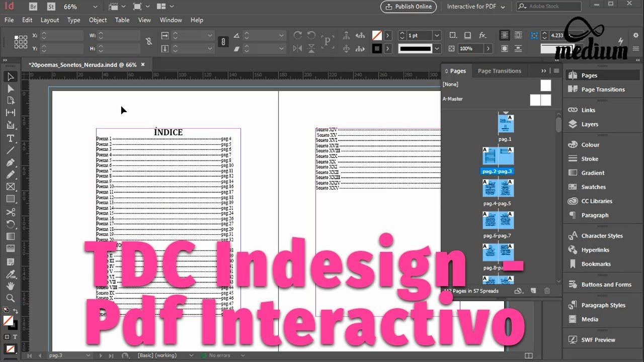Viewport: 644px width, 362px height.
Task: Create new page icon in Pages panel
Action: pyautogui.click(x=534, y=291)
